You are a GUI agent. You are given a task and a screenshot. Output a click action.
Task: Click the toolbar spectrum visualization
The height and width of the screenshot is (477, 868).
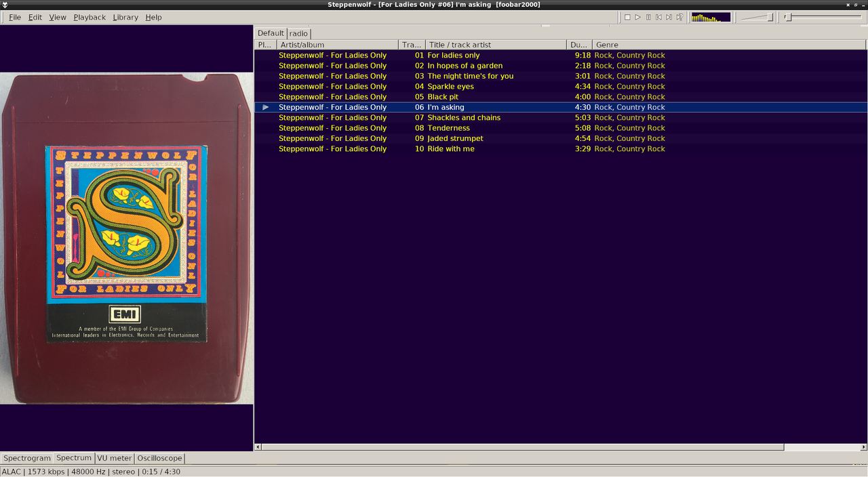(x=711, y=17)
